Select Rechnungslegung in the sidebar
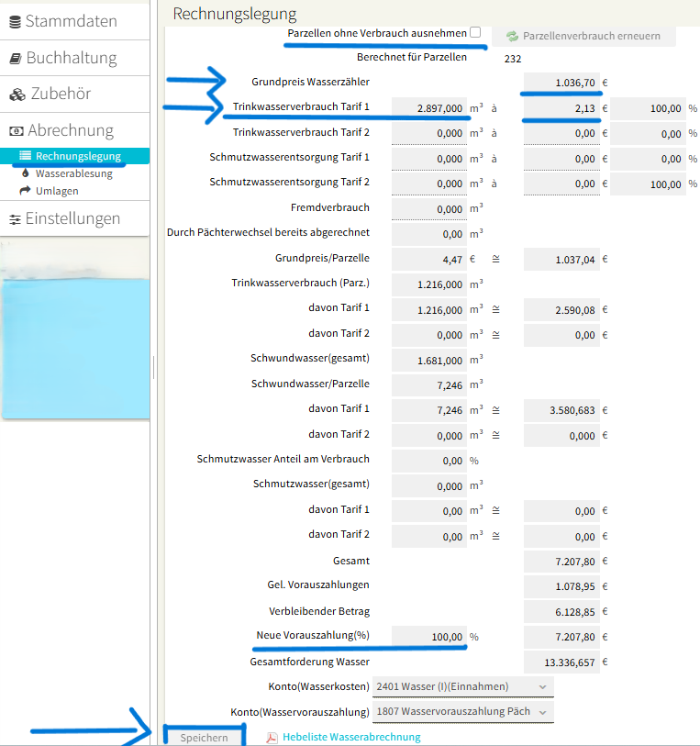This screenshot has width=700, height=746. [x=77, y=156]
